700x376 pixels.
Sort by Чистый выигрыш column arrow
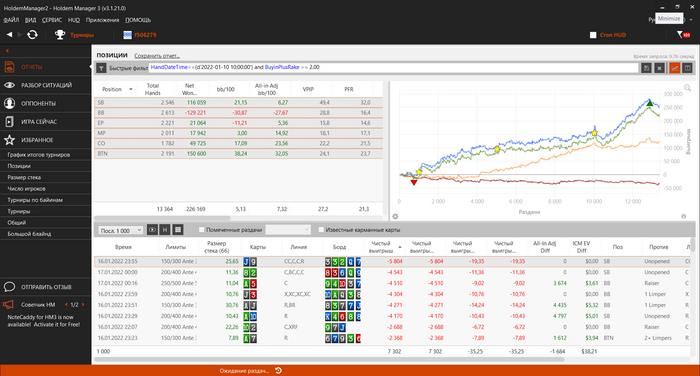(400, 247)
